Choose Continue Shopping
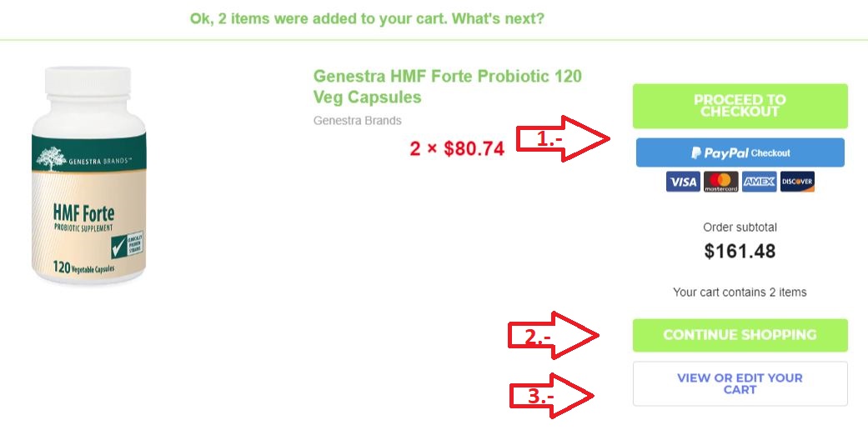The image size is (868, 430). tap(740, 335)
